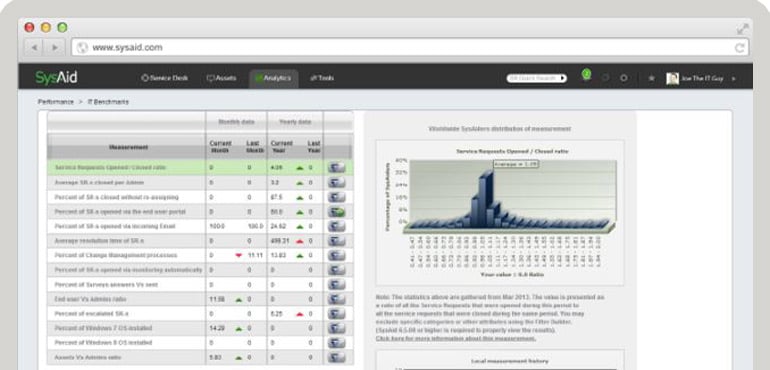Click the browser address bar
This screenshot has width=770, height=370.
[410, 48]
